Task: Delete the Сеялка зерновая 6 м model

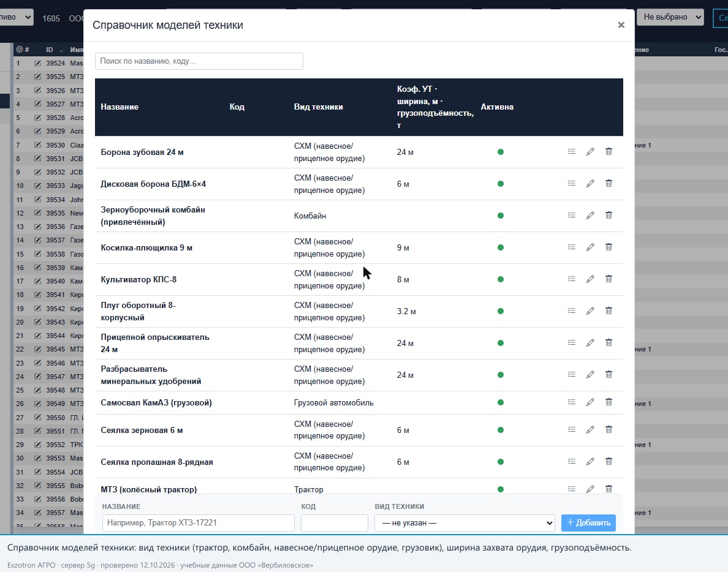Action: [609, 430]
